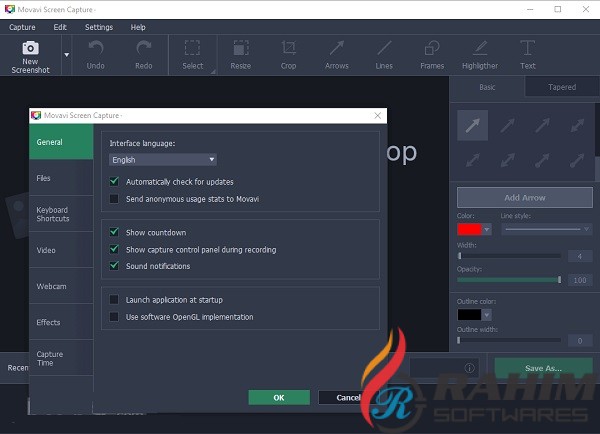Click the Opacity slider handle
The height and width of the screenshot is (434, 600).
click(559, 280)
